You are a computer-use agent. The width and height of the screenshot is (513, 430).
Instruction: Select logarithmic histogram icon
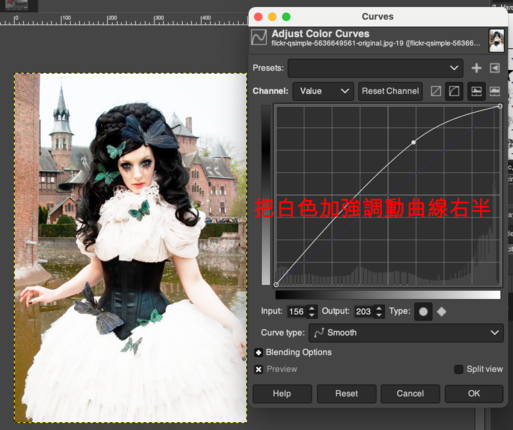tap(495, 91)
